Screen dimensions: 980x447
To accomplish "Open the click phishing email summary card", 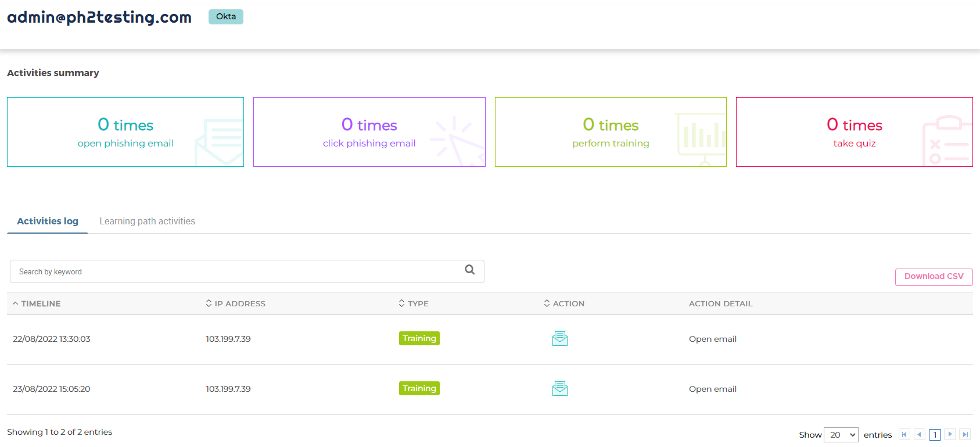I will click(369, 132).
